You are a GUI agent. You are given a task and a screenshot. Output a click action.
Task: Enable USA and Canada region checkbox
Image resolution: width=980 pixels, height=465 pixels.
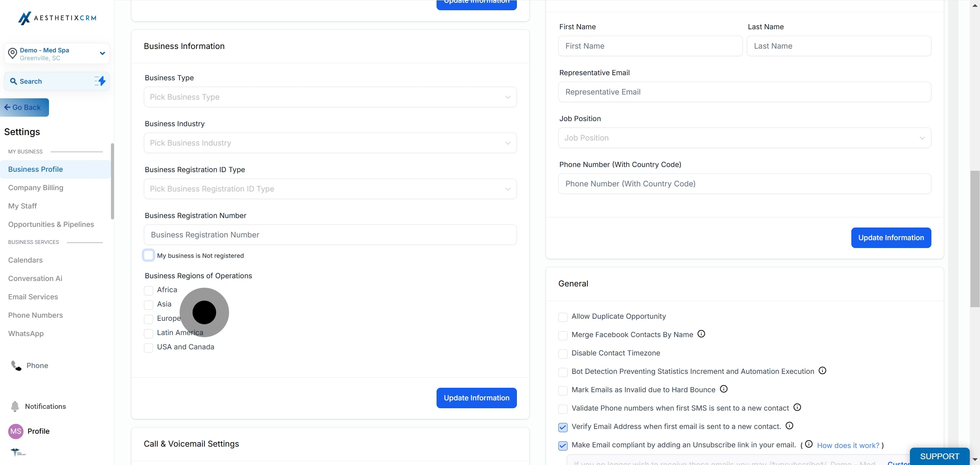(148, 348)
